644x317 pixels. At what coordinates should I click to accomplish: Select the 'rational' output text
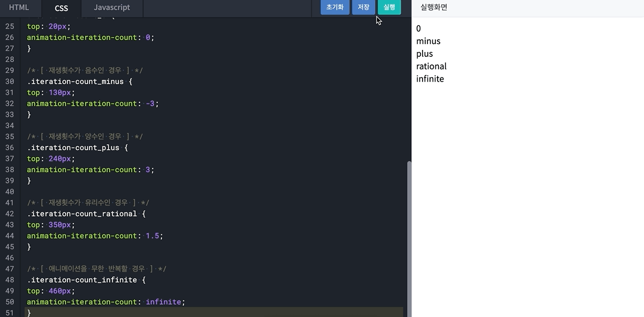point(431,66)
